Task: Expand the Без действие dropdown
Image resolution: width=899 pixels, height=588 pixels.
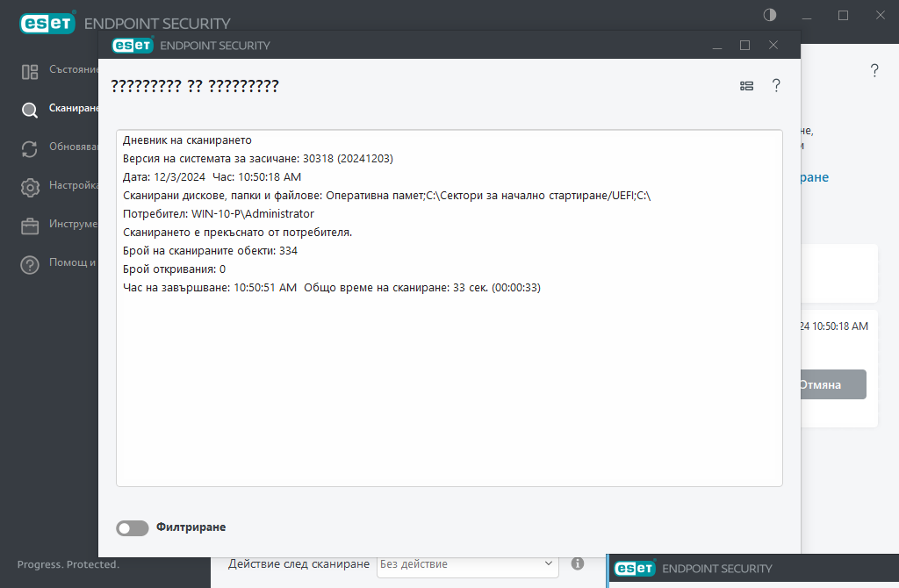Action: coord(468,564)
